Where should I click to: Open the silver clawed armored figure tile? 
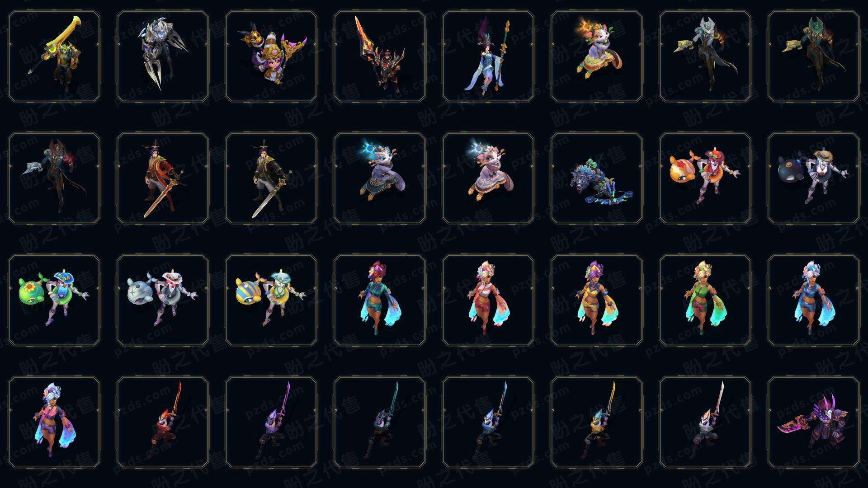163,56
